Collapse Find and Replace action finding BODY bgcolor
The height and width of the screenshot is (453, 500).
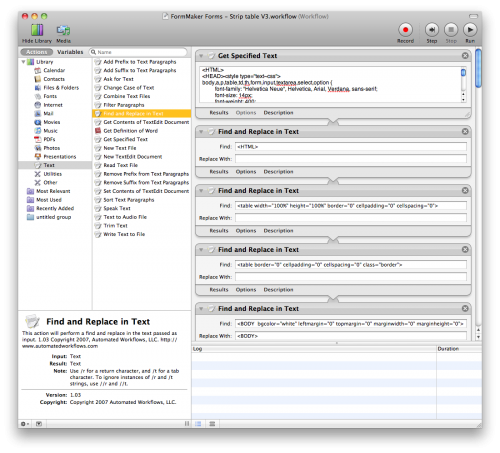[x=201, y=309]
